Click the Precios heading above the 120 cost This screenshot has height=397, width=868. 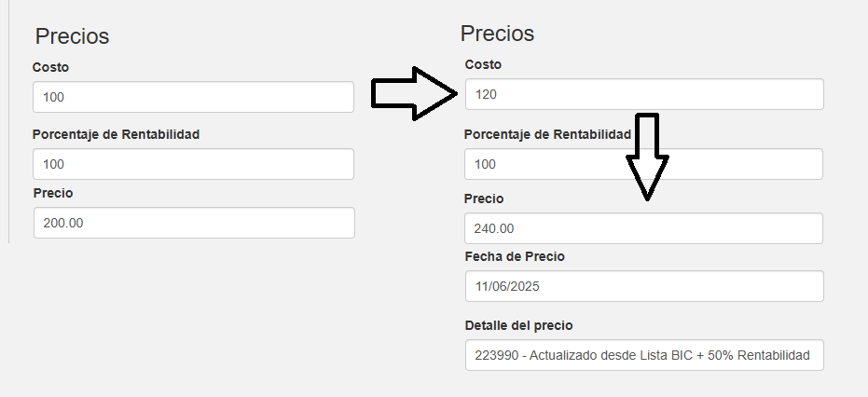coord(497,34)
